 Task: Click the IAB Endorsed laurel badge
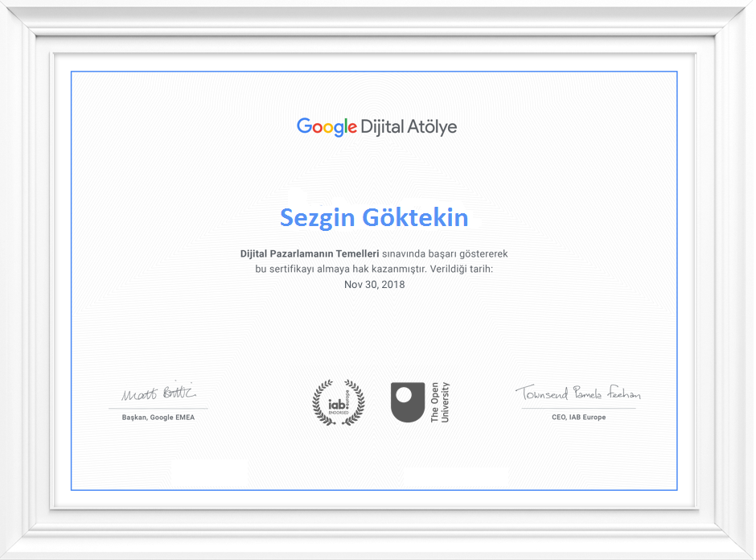[338, 402]
